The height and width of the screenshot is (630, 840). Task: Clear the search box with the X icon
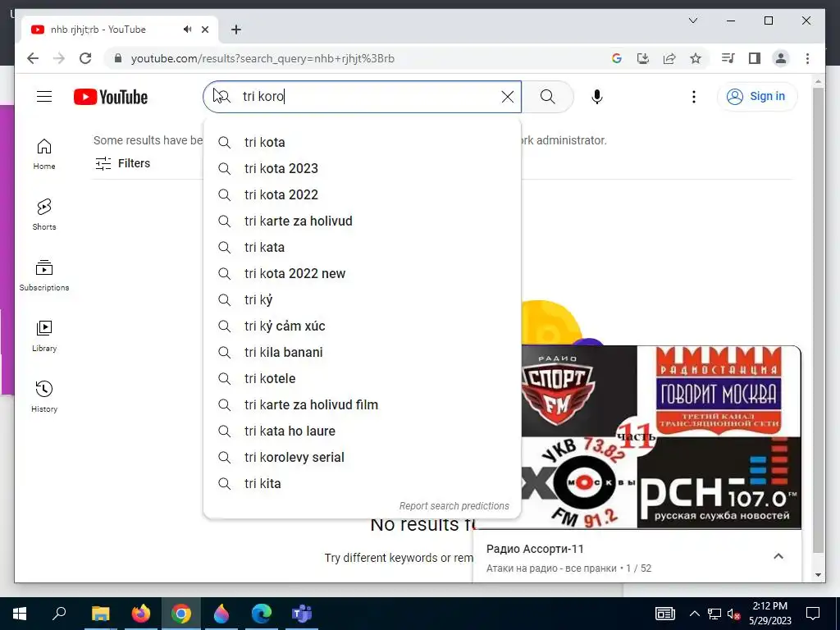point(507,97)
